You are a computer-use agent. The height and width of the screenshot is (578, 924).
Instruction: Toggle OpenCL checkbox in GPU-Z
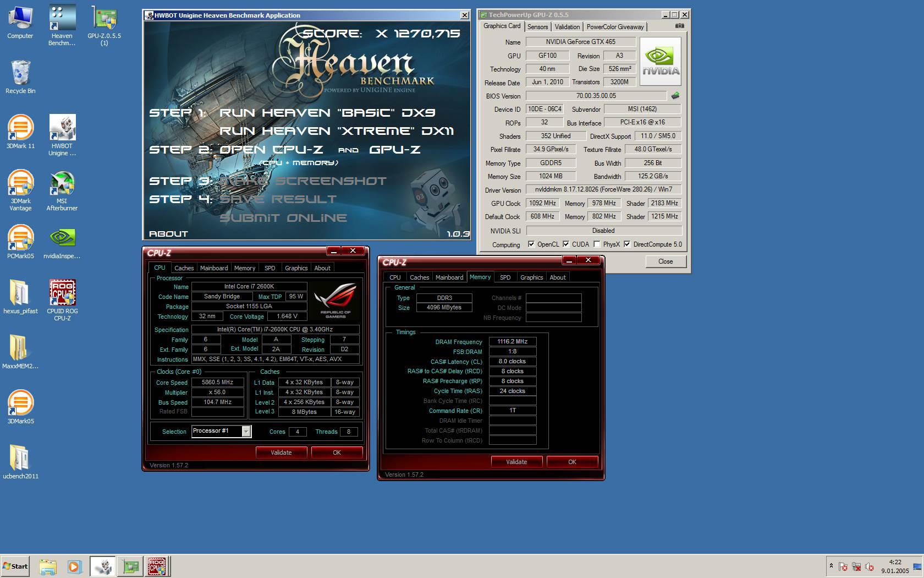[x=531, y=244]
